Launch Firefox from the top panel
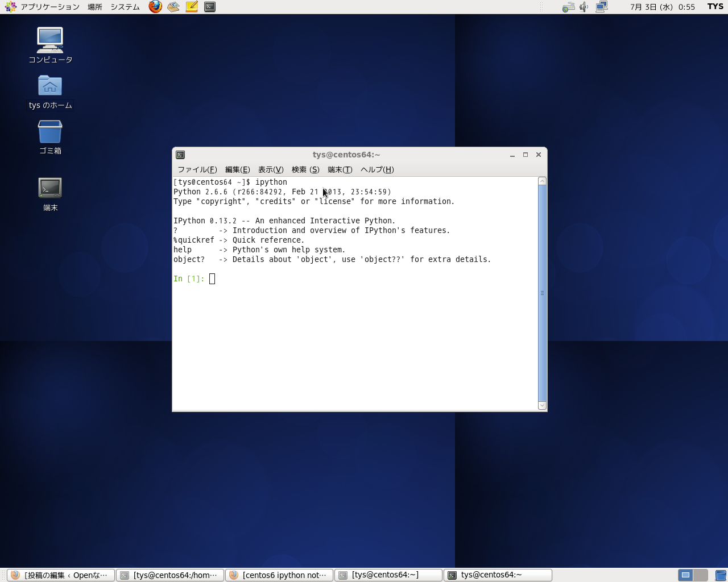The image size is (728, 582). [x=155, y=7]
